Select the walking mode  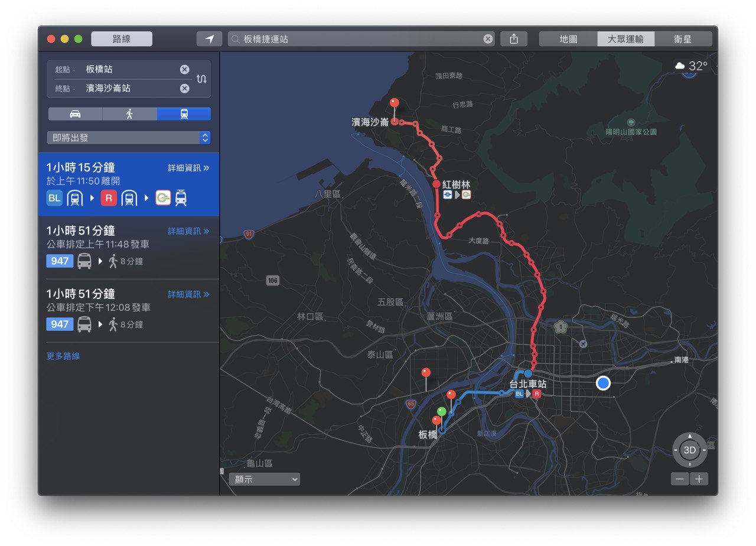click(x=129, y=114)
